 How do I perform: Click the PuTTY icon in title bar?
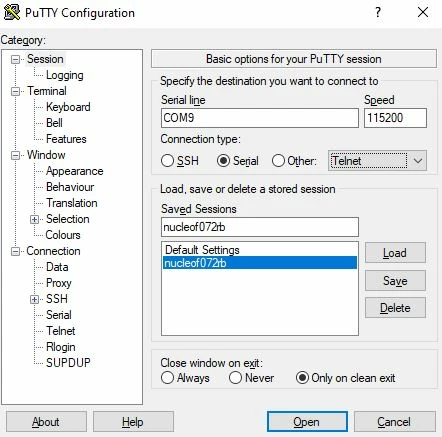12,12
